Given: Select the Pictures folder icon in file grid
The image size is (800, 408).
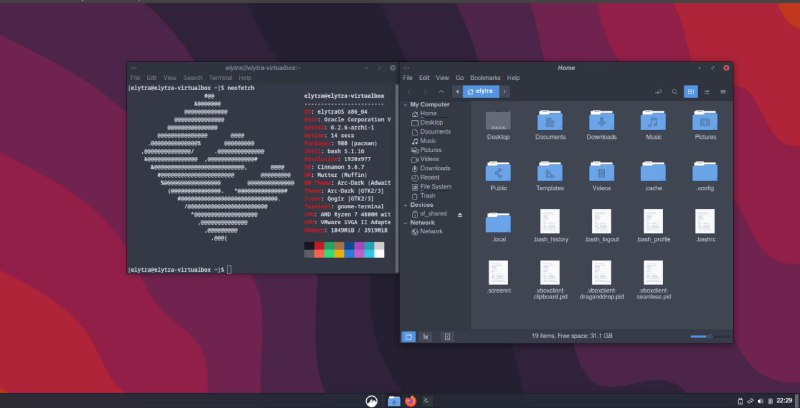Looking at the screenshot, I should coord(705,120).
